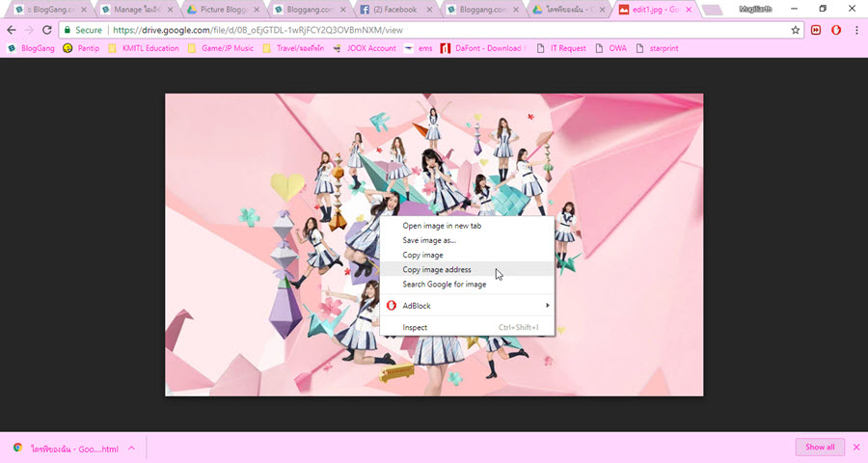
Task: Open the BlogGang bookmark
Action: coord(31,48)
